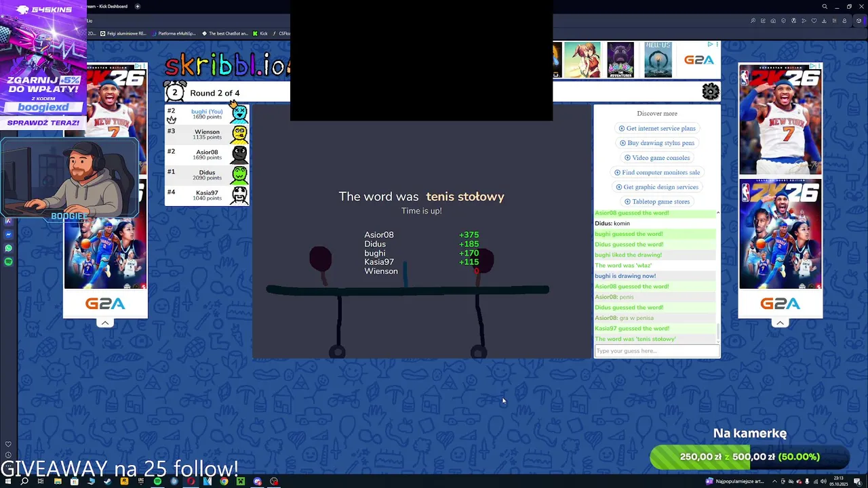The image size is (868, 488).
Task: Open Minecraft icon in the taskbar
Action: tap(240, 481)
